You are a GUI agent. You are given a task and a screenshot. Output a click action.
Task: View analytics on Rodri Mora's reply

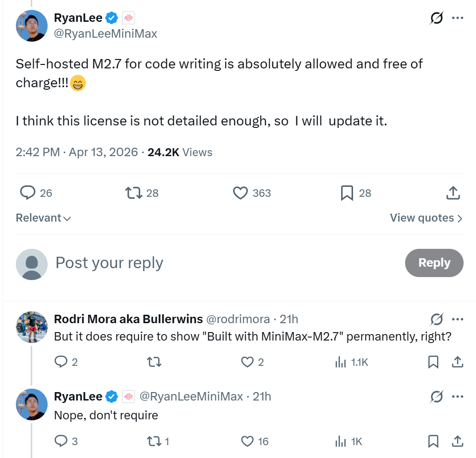(x=341, y=362)
